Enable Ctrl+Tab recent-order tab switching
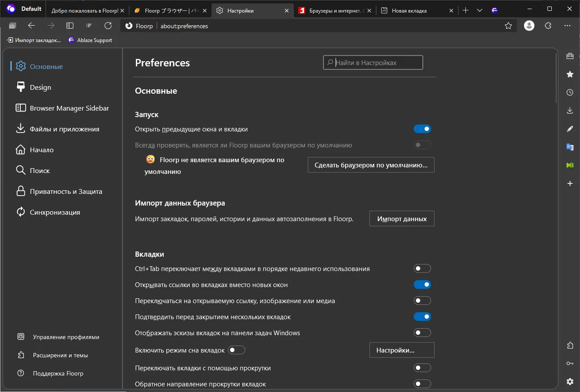 tap(422, 269)
